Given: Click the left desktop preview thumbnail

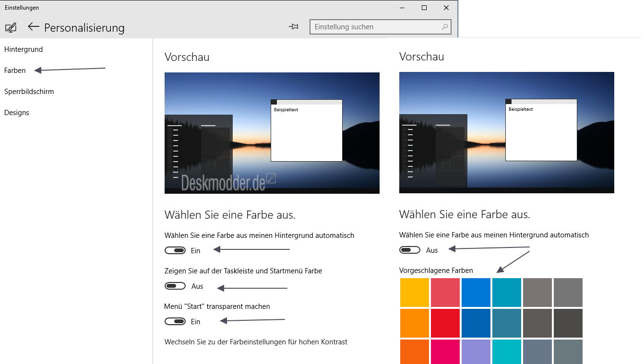Looking at the screenshot, I should pyautogui.click(x=272, y=133).
